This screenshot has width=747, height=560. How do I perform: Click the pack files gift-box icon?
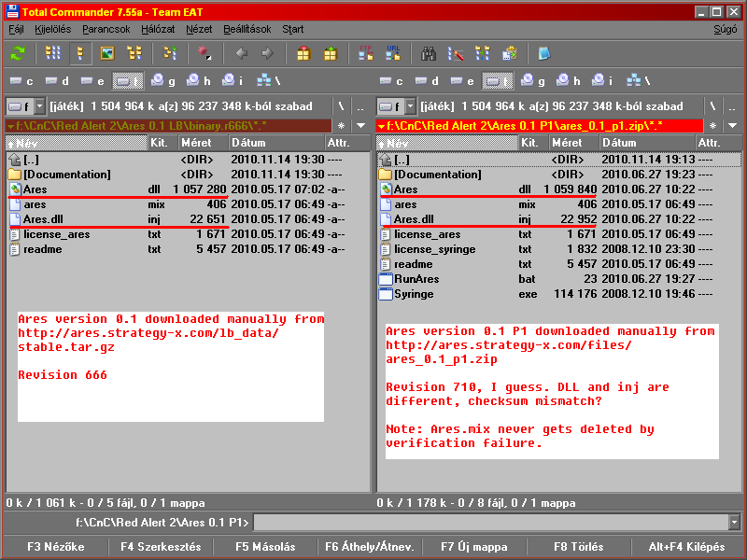303,53
